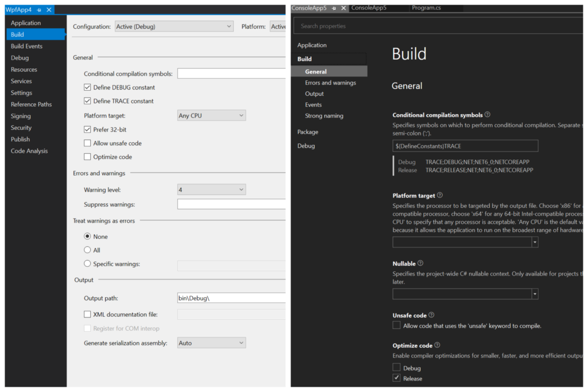588x392 pixels.
Task: Click the help icon beside Conditional compilation symbols
Action: click(x=487, y=114)
